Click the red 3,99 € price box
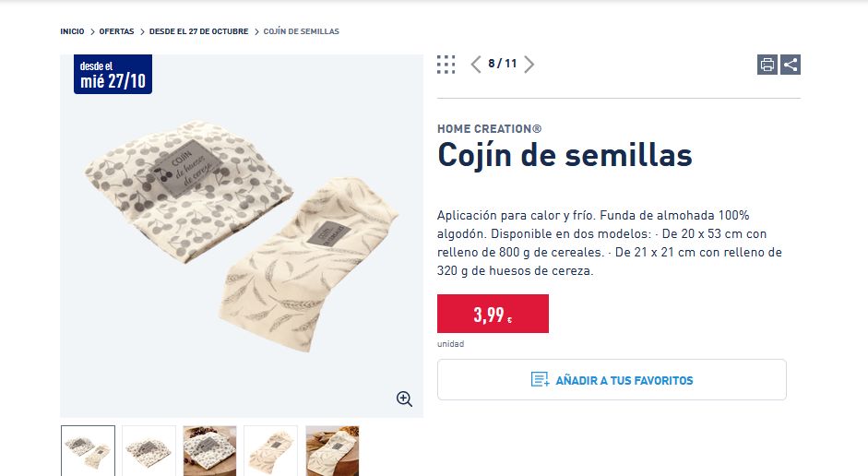 [x=493, y=314]
